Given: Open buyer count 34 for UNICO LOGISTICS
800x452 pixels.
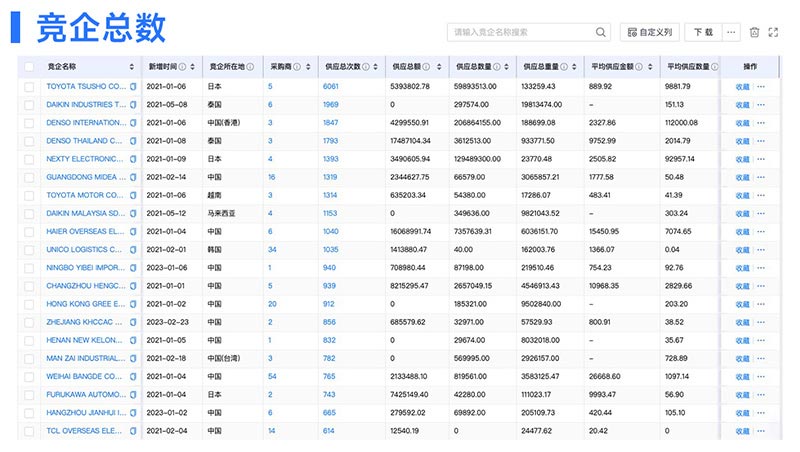Looking at the screenshot, I should pyautogui.click(x=272, y=249).
